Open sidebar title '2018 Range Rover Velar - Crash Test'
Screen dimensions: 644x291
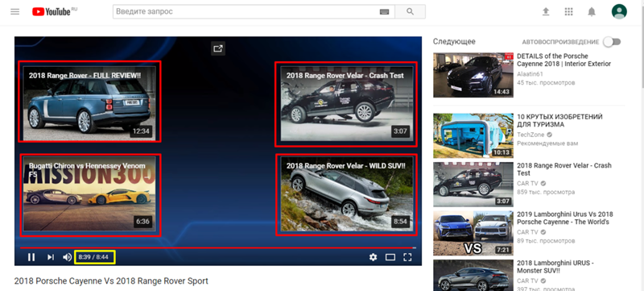[x=564, y=169]
